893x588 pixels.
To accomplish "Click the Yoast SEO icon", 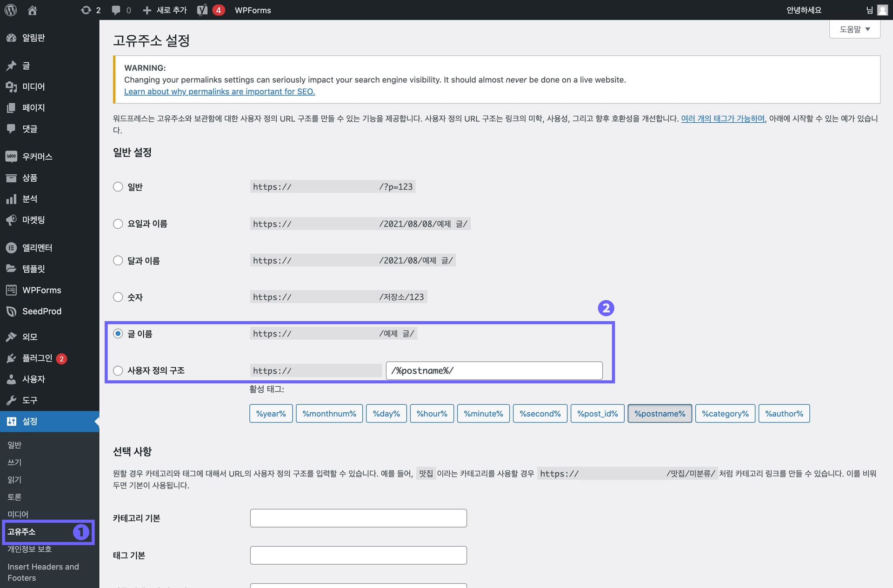I will pos(202,10).
